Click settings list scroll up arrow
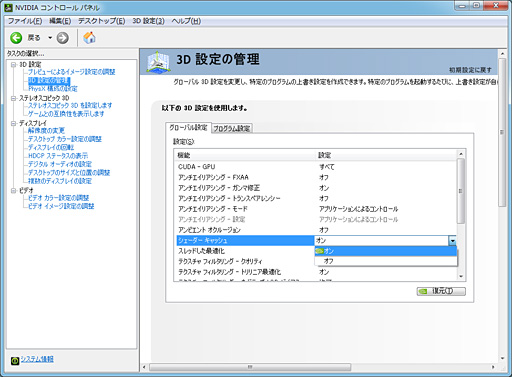Viewport: 512px width, 377px height. (461, 154)
